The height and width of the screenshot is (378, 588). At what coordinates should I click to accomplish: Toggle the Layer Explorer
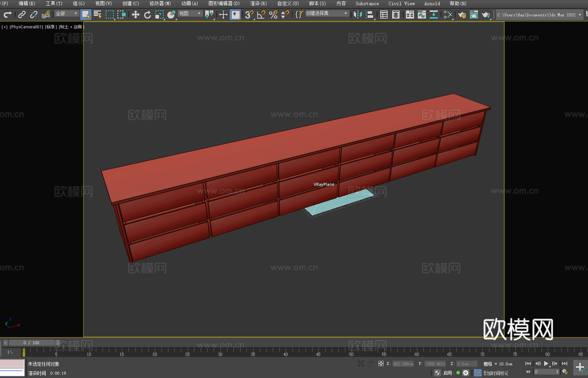pyautogui.click(x=396, y=14)
